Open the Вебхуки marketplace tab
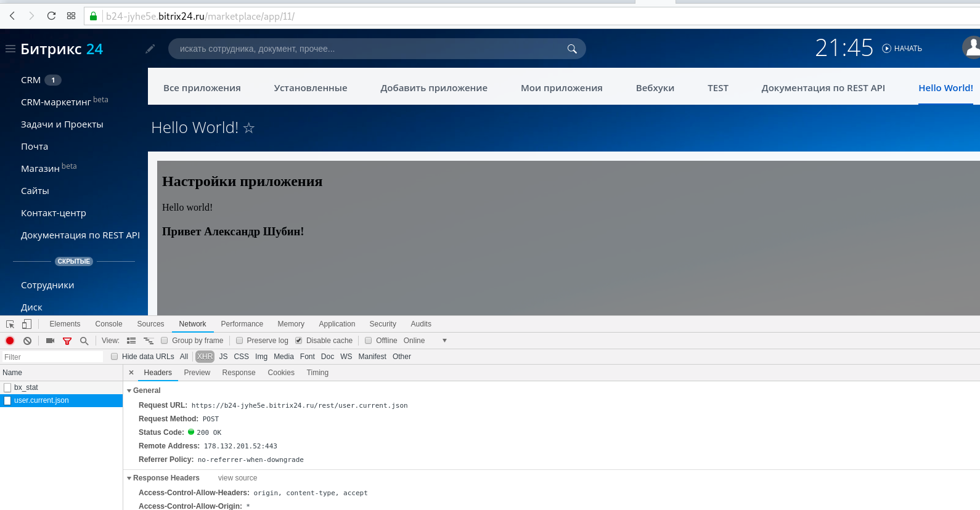The image size is (980, 510). point(655,88)
